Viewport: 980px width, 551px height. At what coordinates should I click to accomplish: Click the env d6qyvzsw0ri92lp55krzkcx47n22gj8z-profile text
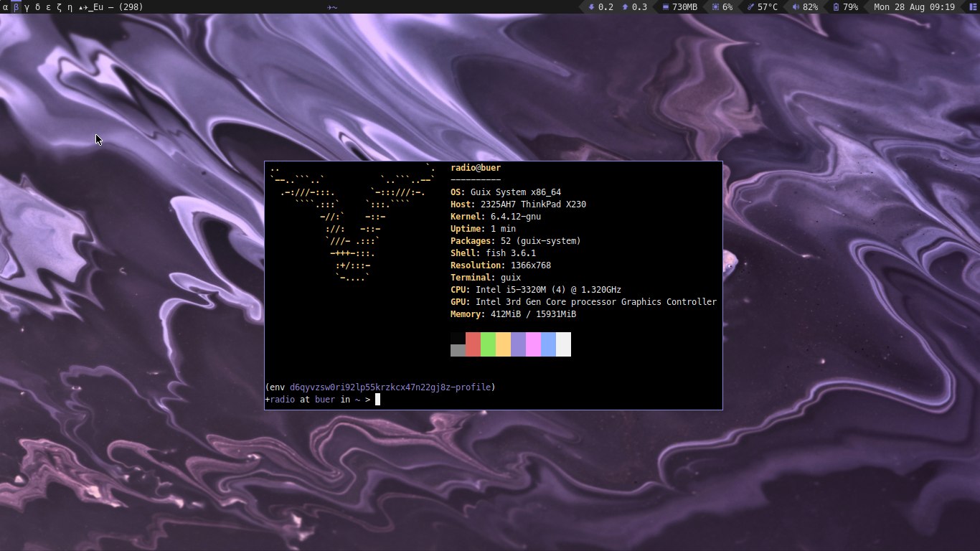[x=380, y=387]
